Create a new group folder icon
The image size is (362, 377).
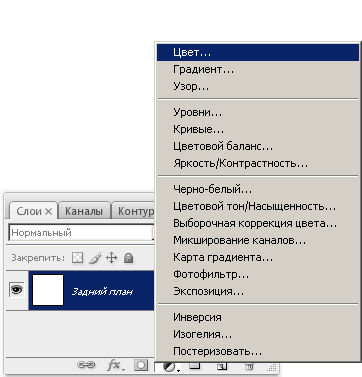click(x=195, y=366)
